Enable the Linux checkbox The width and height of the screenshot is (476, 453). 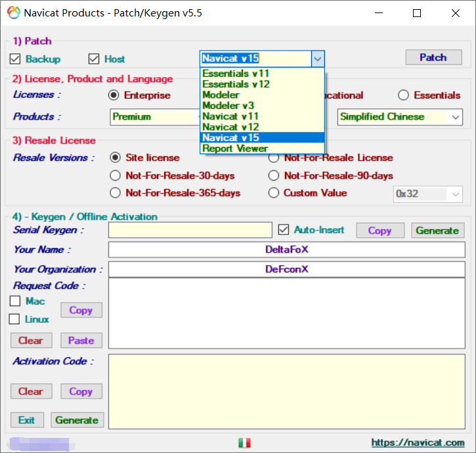click(14, 319)
